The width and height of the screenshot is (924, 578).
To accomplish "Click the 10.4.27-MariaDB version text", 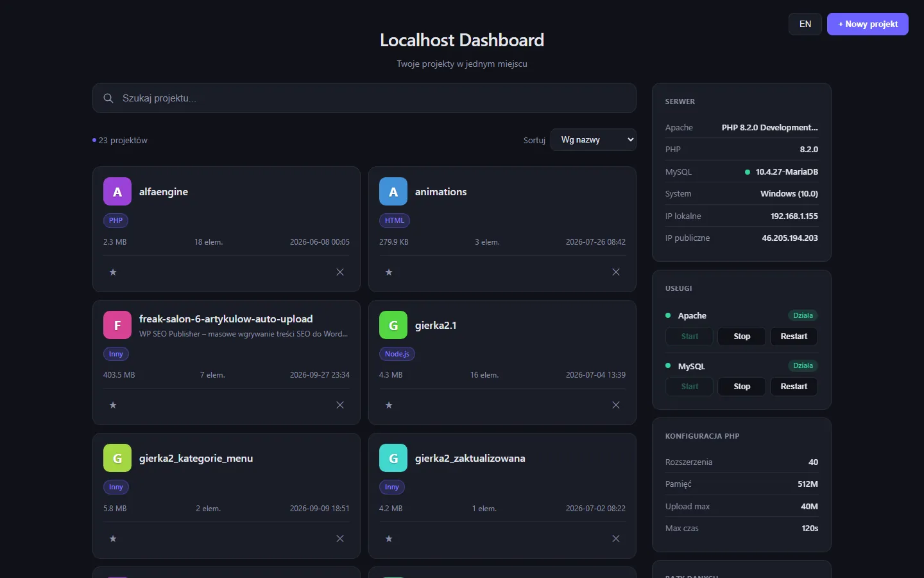I will 787,171.
